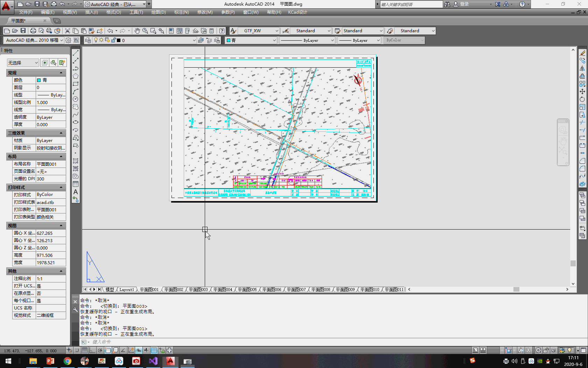
Task: Open the KCad设计 menu
Action: pos(297,12)
